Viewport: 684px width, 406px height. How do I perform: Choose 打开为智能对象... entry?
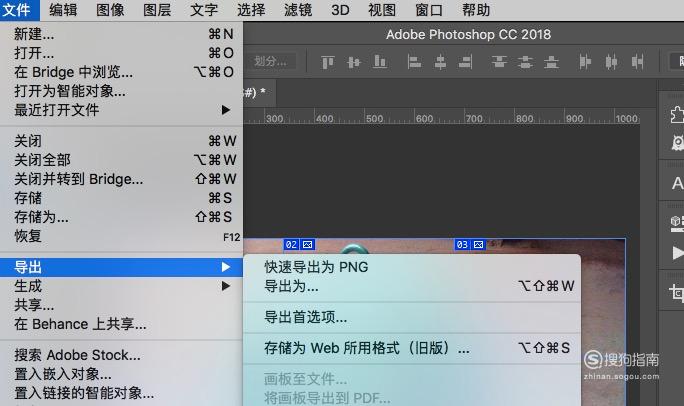coord(121,91)
